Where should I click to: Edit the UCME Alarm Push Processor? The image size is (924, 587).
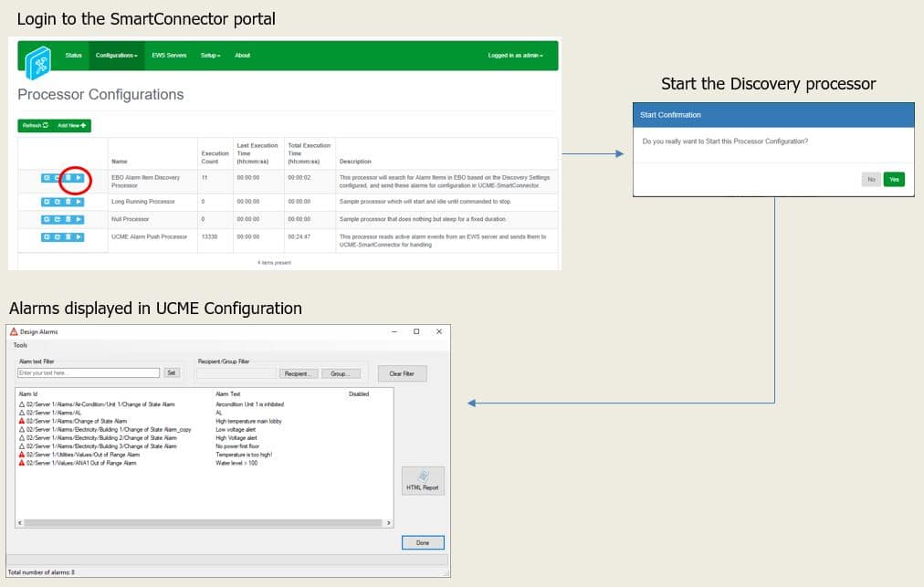click(x=47, y=237)
